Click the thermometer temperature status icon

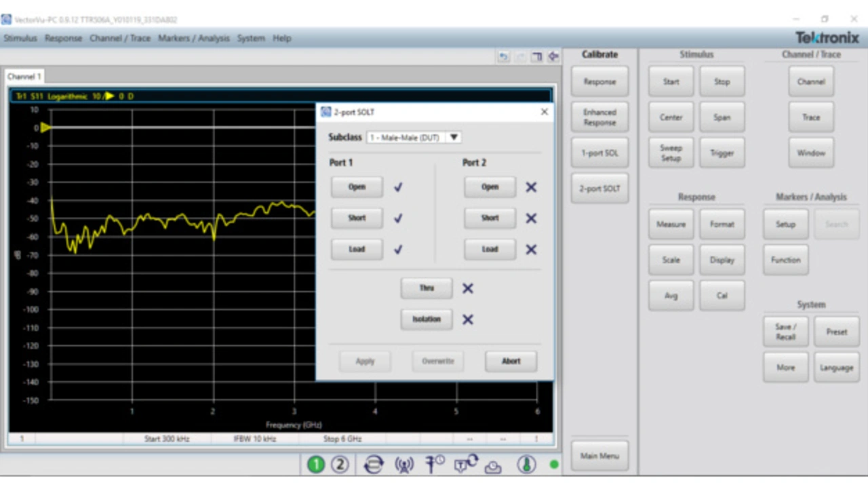526,465
